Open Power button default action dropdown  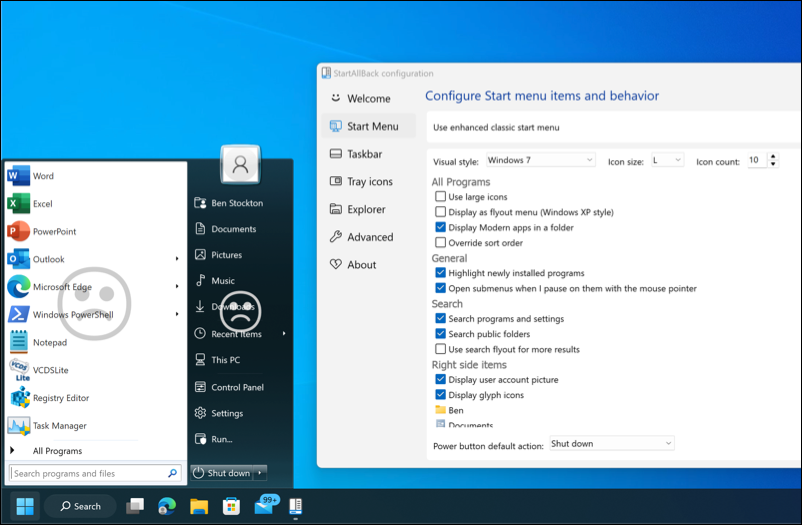[x=612, y=443]
